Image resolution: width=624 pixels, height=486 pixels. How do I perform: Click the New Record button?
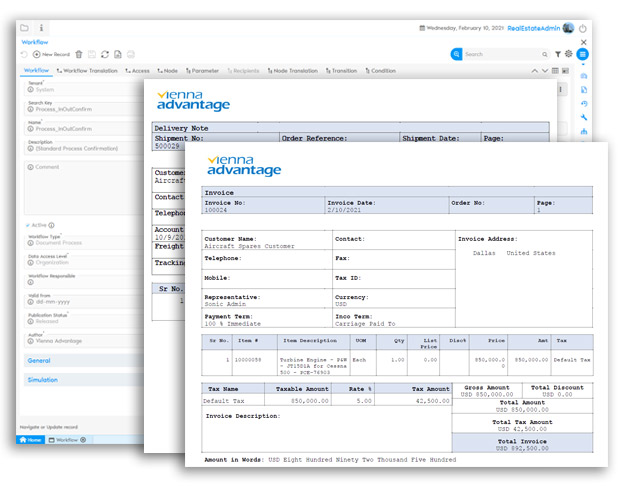[51, 54]
